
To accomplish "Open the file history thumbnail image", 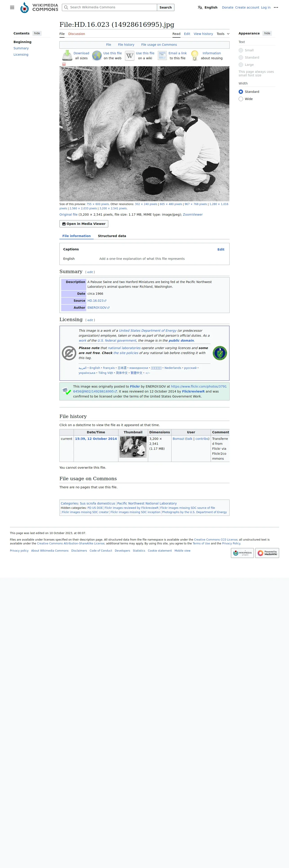I will [133, 447].
